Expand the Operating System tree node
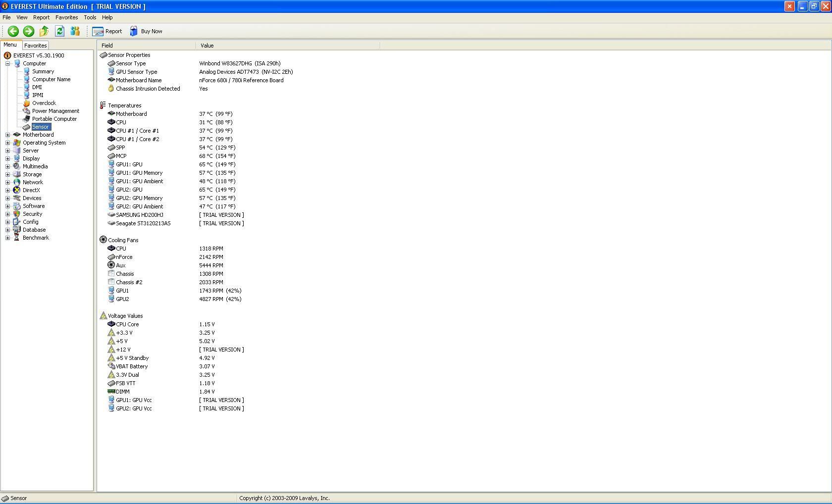This screenshot has width=832, height=504. (8, 143)
